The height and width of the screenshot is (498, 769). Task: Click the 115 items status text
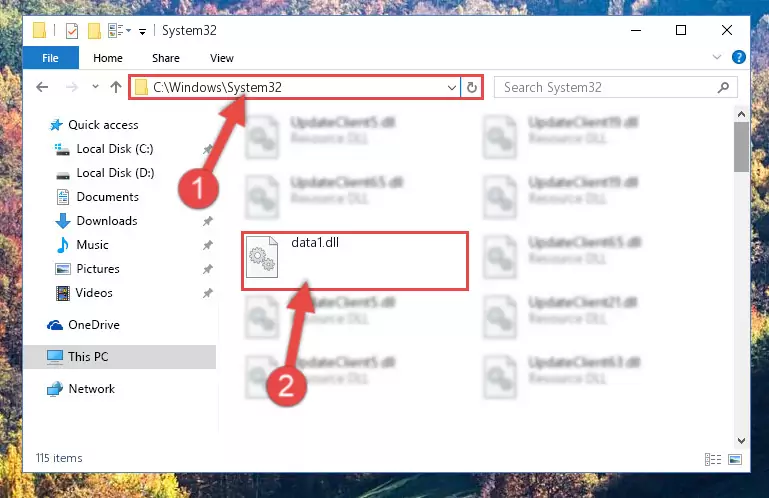pyautogui.click(x=59, y=458)
